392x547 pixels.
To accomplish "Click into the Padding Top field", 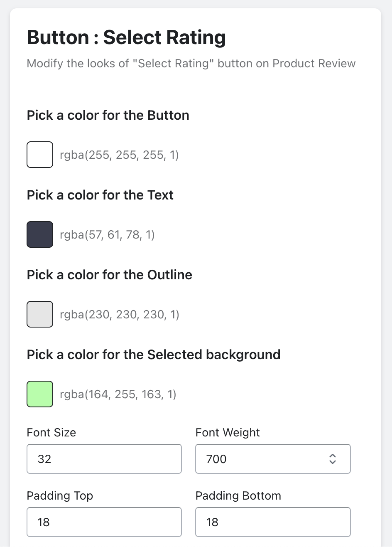I will pyautogui.click(x=104, y=522).
